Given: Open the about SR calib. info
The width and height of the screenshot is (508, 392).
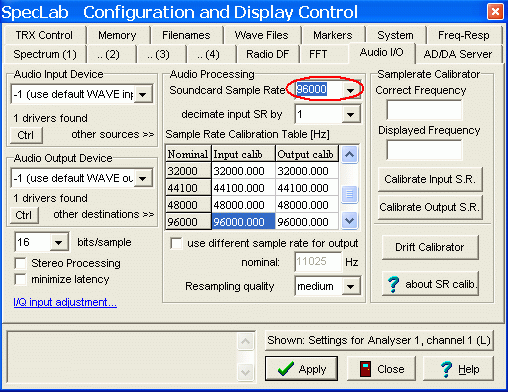Looking at the screenshot, I should pos(430,284).
